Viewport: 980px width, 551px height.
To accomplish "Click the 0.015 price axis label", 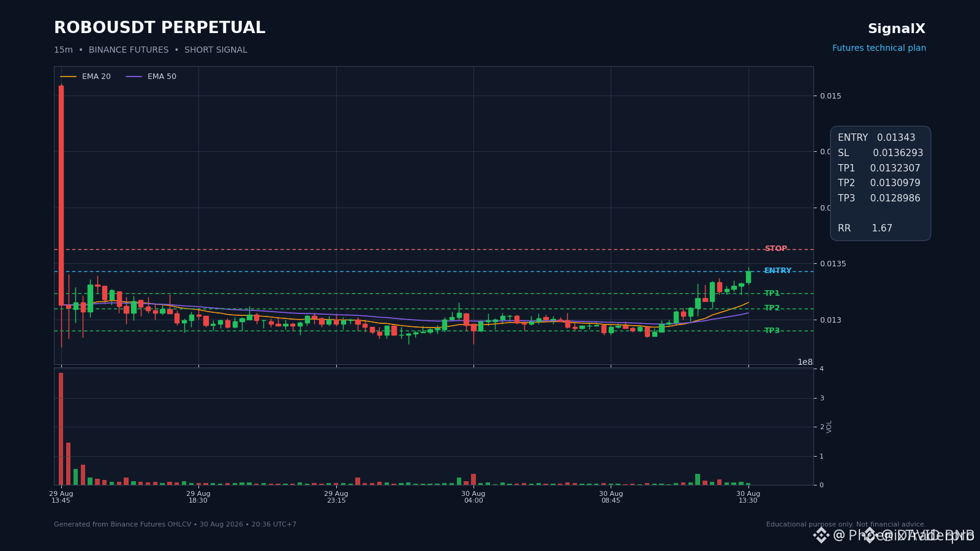I will coord(831,96).
